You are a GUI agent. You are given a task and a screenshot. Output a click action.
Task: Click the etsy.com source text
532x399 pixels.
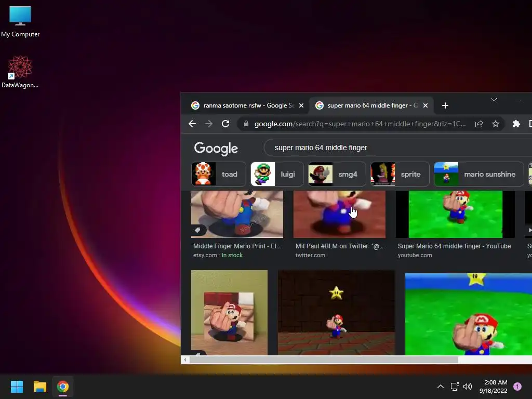click(205, 255)
